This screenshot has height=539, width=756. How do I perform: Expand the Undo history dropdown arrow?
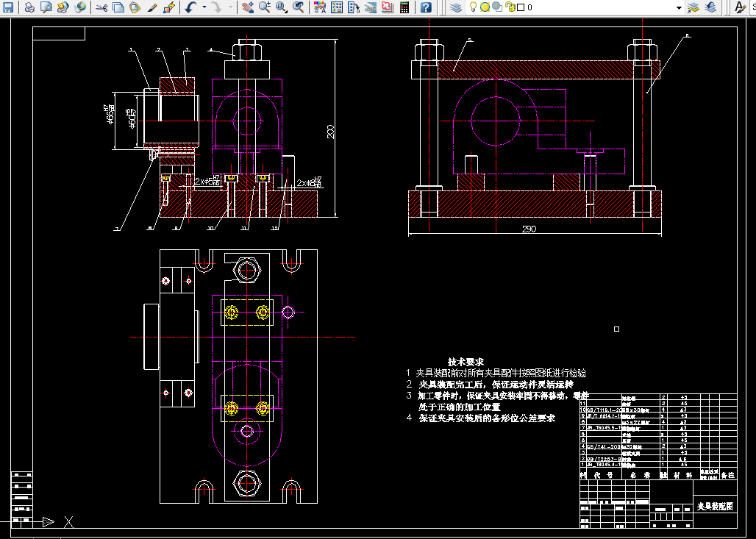204,7
